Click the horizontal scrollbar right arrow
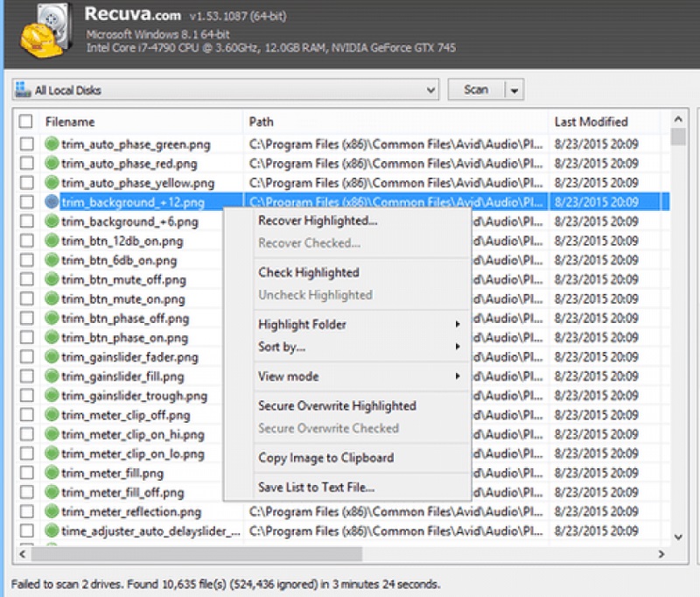The width and height of the screenshot is (700, 597). 661,554
